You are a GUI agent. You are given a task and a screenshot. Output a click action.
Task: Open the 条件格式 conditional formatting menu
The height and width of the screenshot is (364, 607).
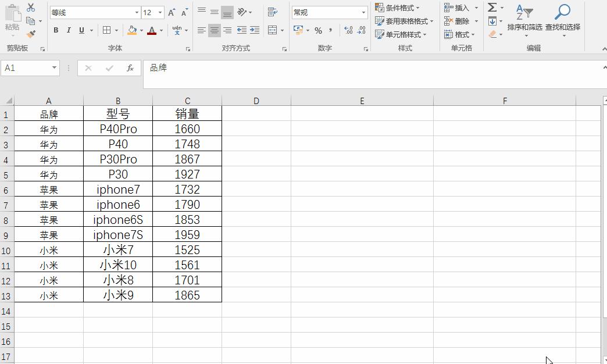pos(399,8)
